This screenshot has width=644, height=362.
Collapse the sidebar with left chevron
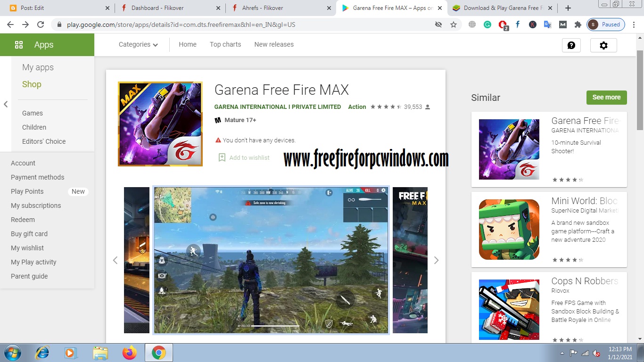(x=6, y=104)
